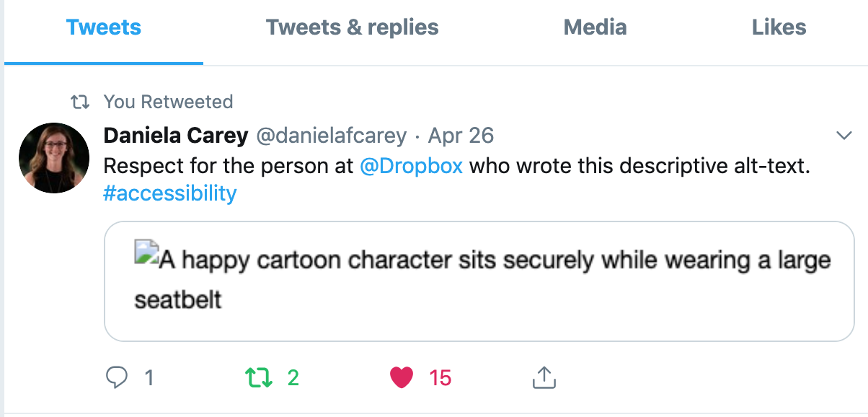
Task: Open the dropdown arrow on the right
Action: click(x=844, y=136)
